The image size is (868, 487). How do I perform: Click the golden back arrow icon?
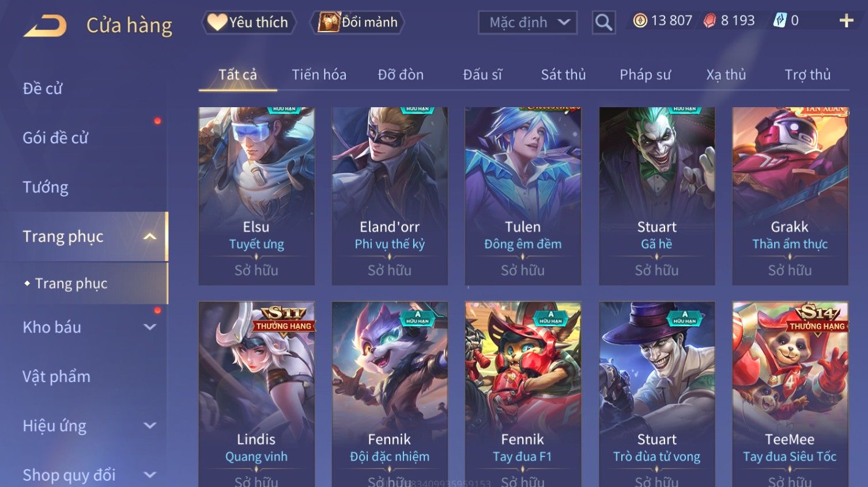(x=45, y=26)
